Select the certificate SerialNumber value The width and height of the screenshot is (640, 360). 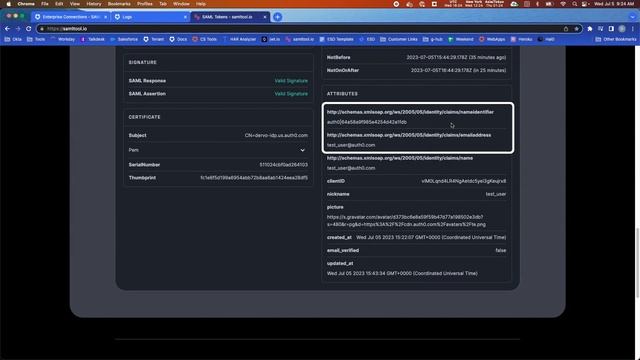(x=284, y=165)
